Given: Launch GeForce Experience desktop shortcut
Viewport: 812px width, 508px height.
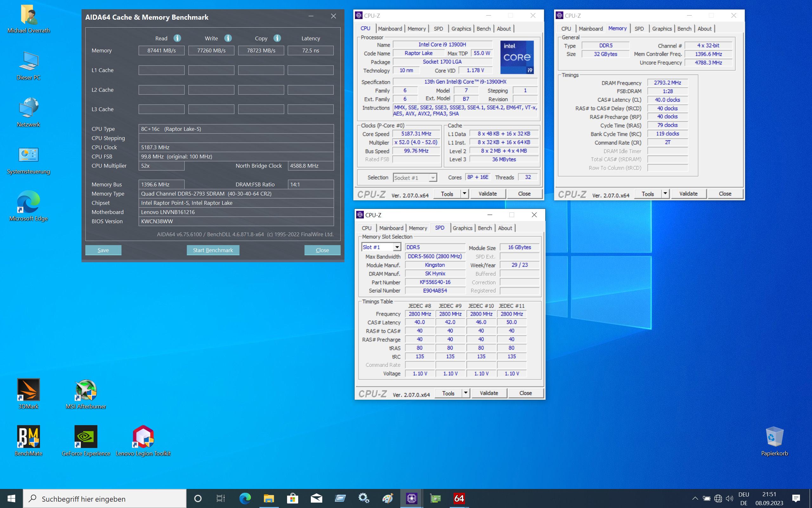Looking at the screenshot, I should [x=86, y=441].
